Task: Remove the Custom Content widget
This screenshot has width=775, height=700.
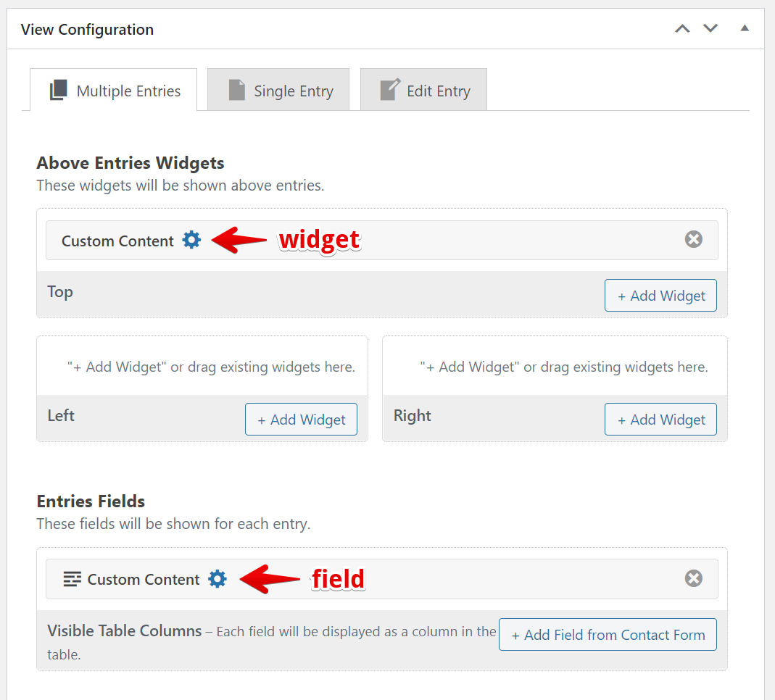Action: (694, 239)
